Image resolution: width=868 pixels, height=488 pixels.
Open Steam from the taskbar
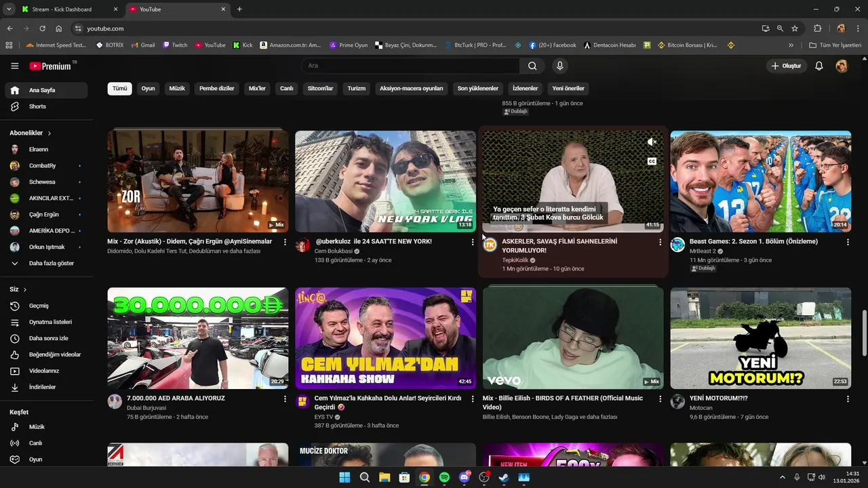(x=504, y=477)
